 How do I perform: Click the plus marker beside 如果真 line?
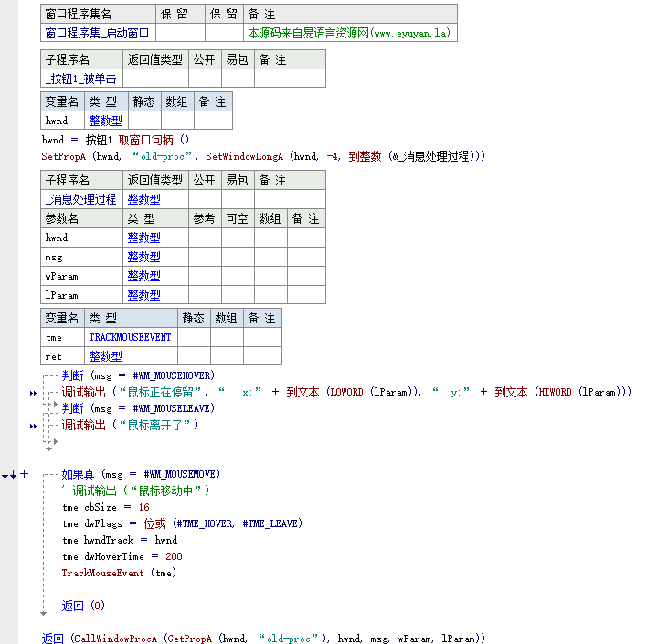[x=25, y=473]
